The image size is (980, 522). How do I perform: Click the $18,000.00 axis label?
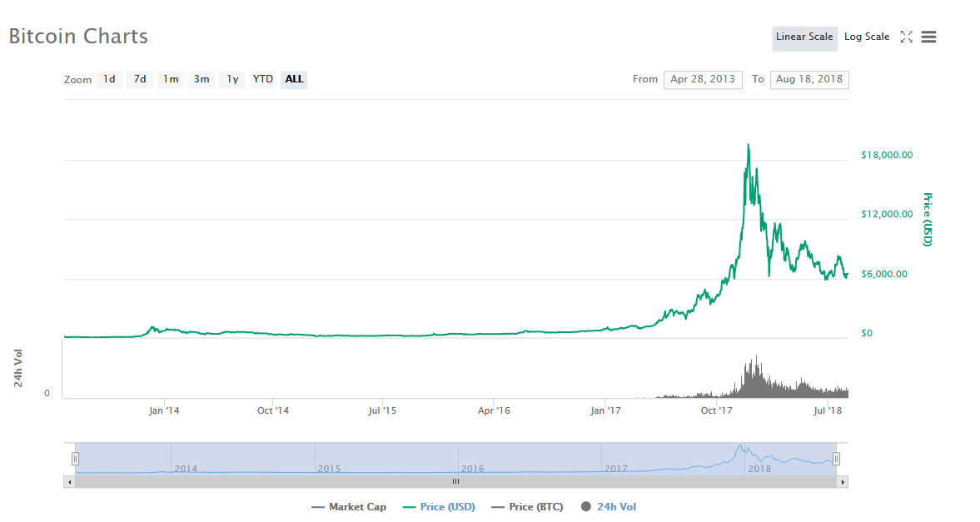[x=887, y=155]
